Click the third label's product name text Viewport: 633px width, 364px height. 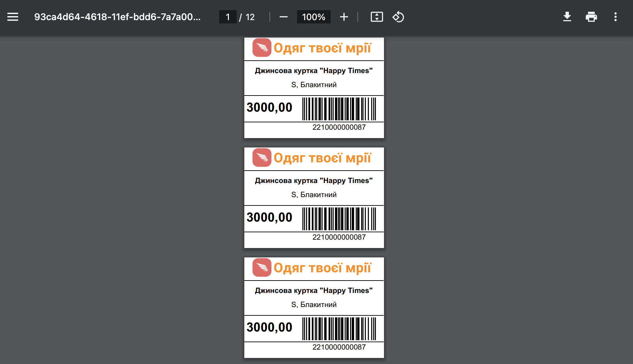(x=314, y=291)
